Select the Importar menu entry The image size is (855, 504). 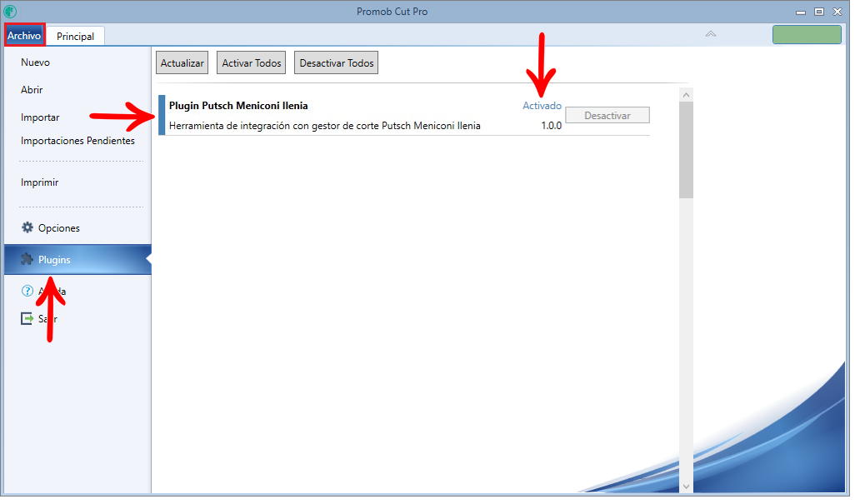(x=40, y=117)
